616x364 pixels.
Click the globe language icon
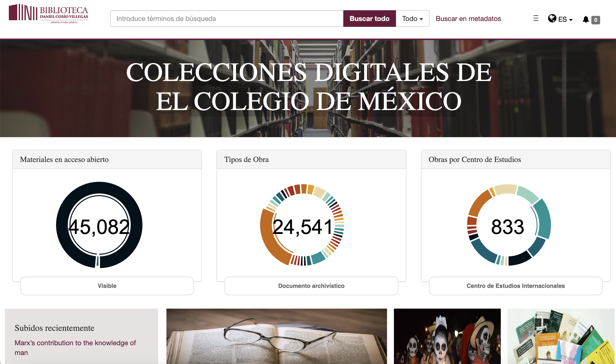coord(552,18)
